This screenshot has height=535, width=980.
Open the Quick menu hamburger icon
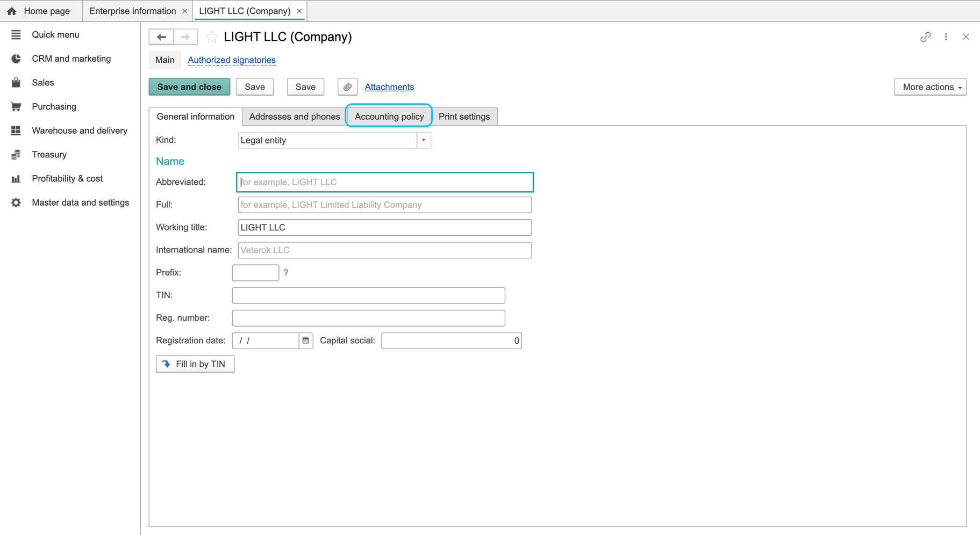pyautogui.click(x=16, y=34)
